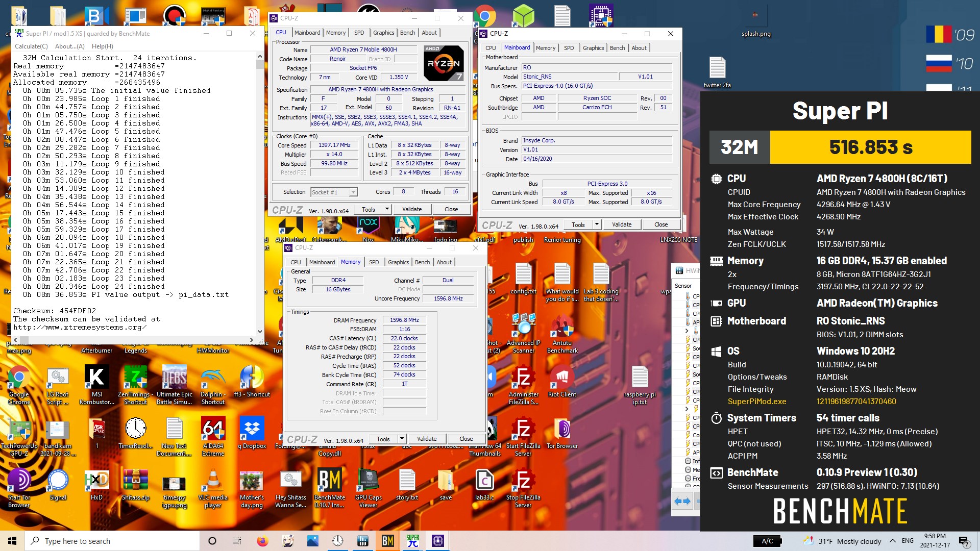Click Tools button in CPU-Z Memory window
980x551 pixels.
click(x=383, y=439)
